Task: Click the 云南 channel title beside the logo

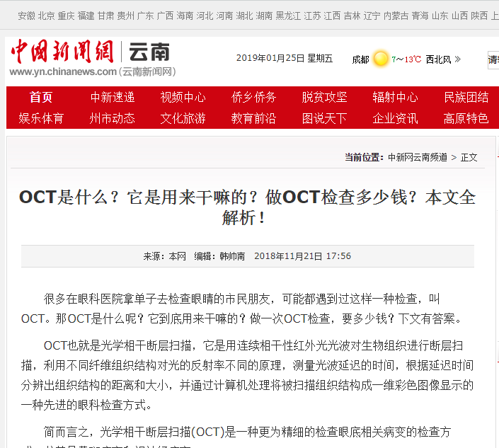Action: pyautogui.click(x=149, y=52)
